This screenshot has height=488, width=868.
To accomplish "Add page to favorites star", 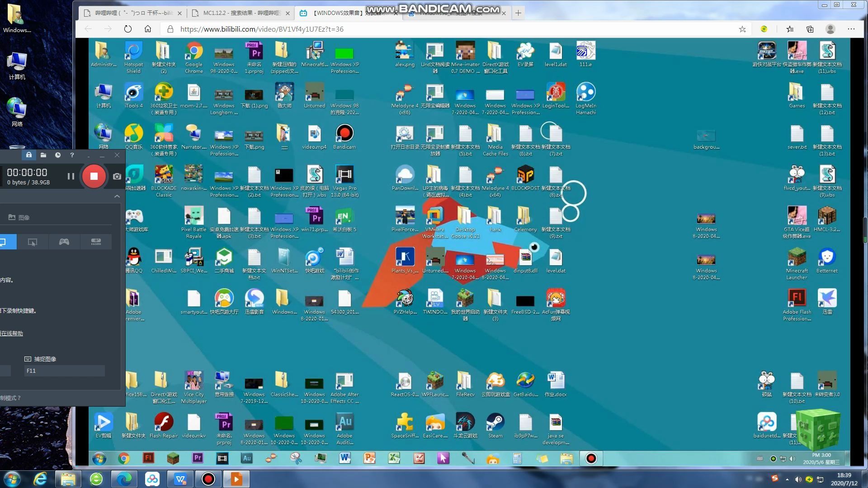I will 742,29.
